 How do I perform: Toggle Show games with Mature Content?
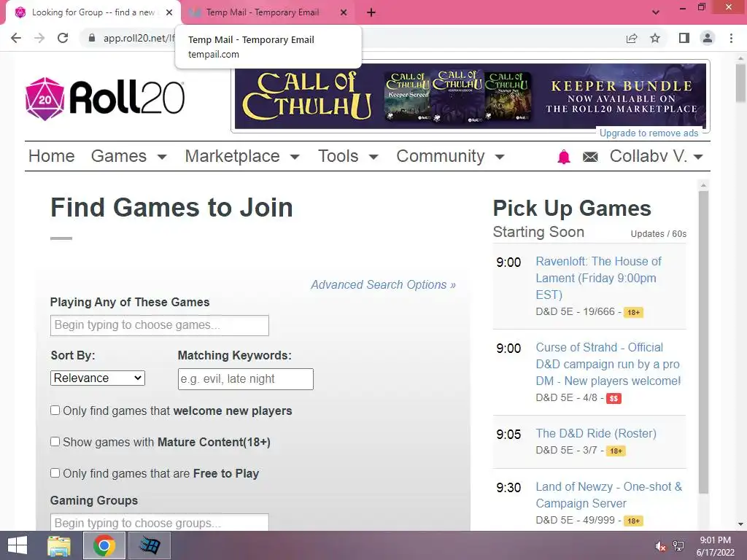(55, 442)
